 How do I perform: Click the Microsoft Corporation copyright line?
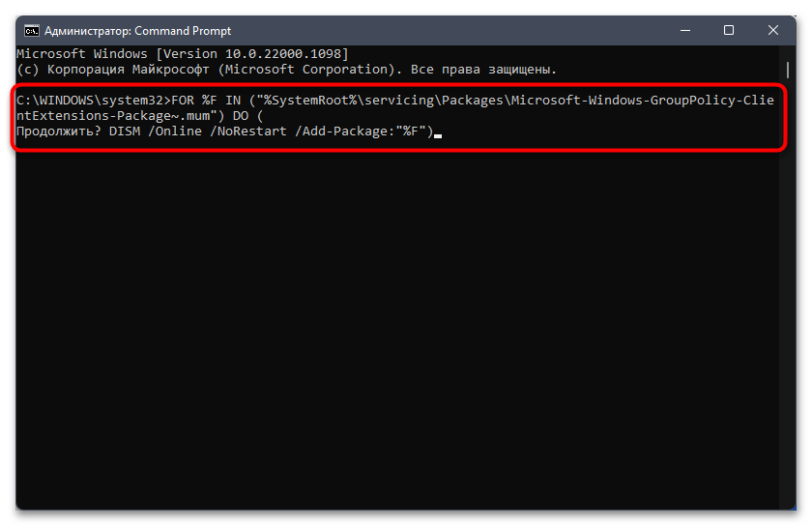(286, 70)
